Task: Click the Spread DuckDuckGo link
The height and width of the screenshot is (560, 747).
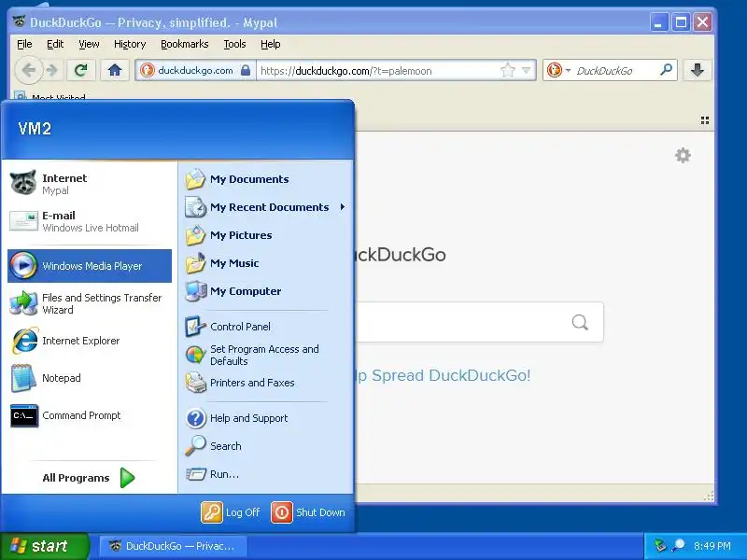Action: pos(443,375)
